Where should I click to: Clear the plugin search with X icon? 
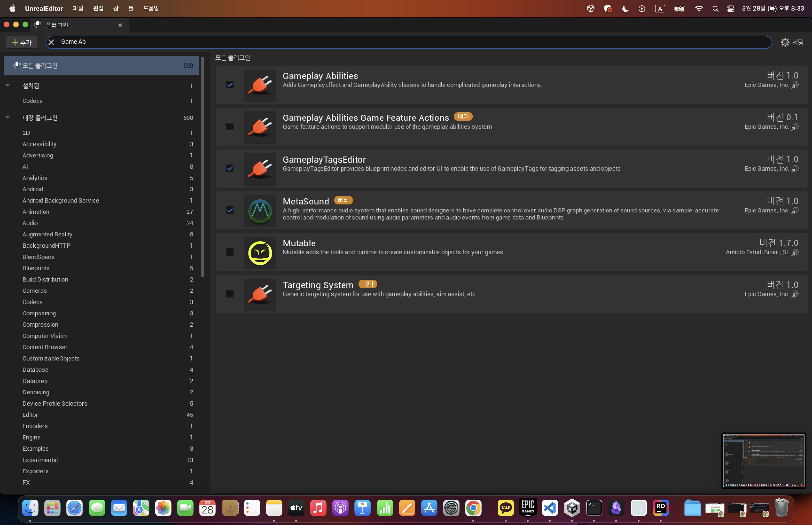51,42
